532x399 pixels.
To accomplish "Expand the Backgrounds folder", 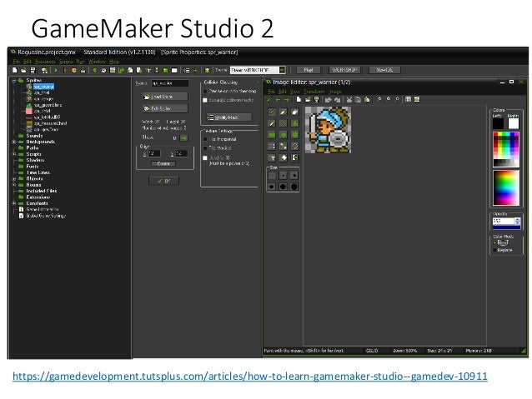I will [x=14, y=142].
